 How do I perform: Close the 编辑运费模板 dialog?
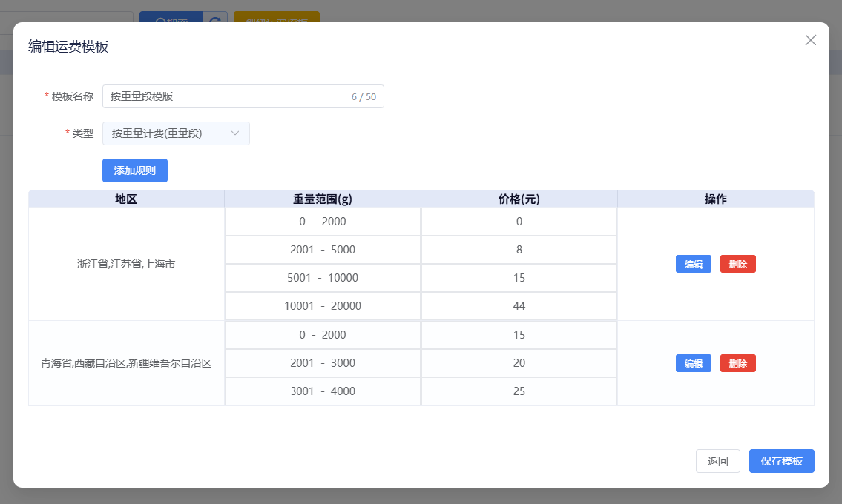pos(810,40)
